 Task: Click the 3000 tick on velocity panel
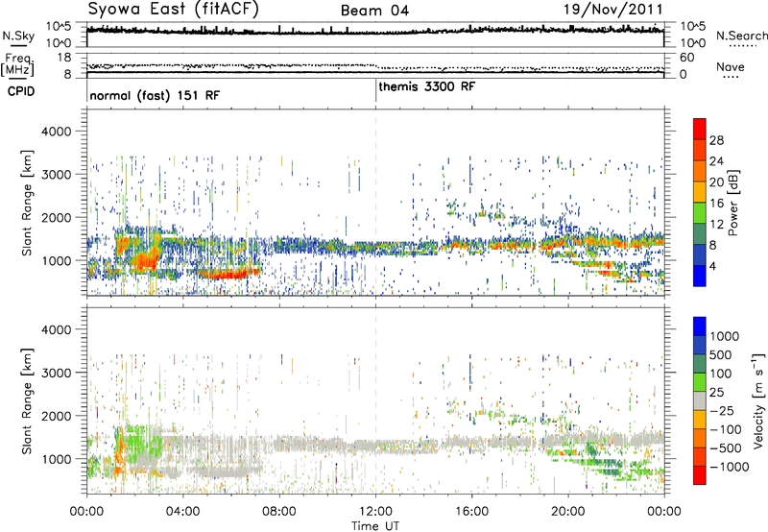pos(56,373)
